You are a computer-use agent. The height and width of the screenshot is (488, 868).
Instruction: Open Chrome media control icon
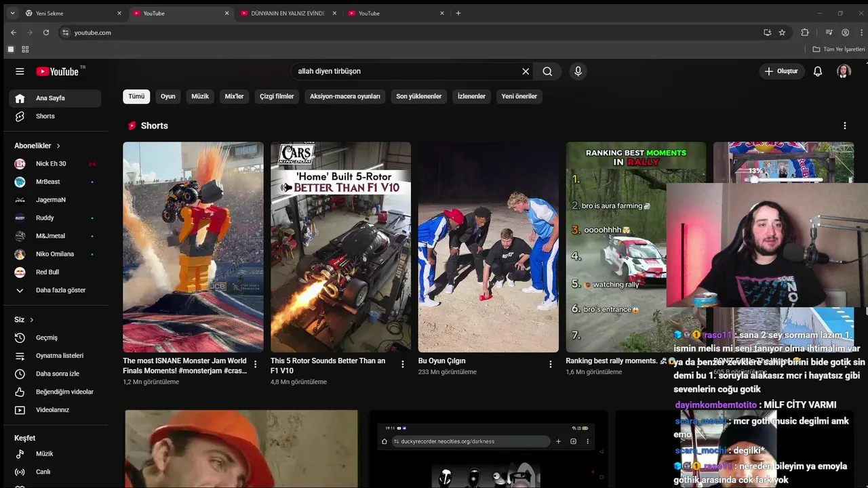[x=829, y=33]
